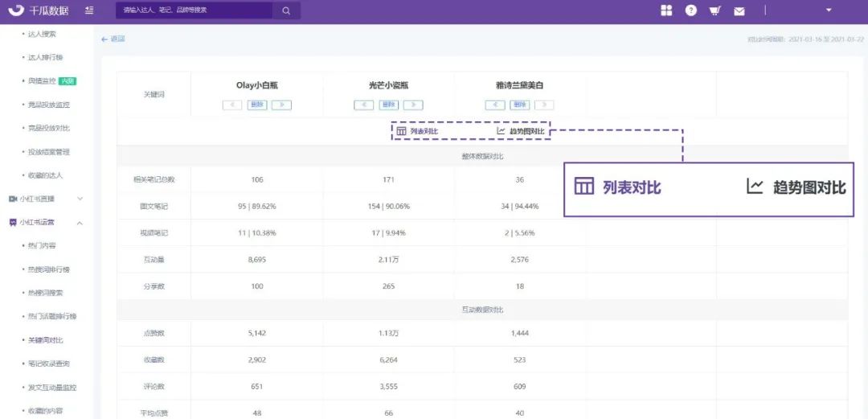Click the 互动量 value 2.11万
Image resolution: width=868 pixels, height=419 pixels.
(x=388, y=260)
